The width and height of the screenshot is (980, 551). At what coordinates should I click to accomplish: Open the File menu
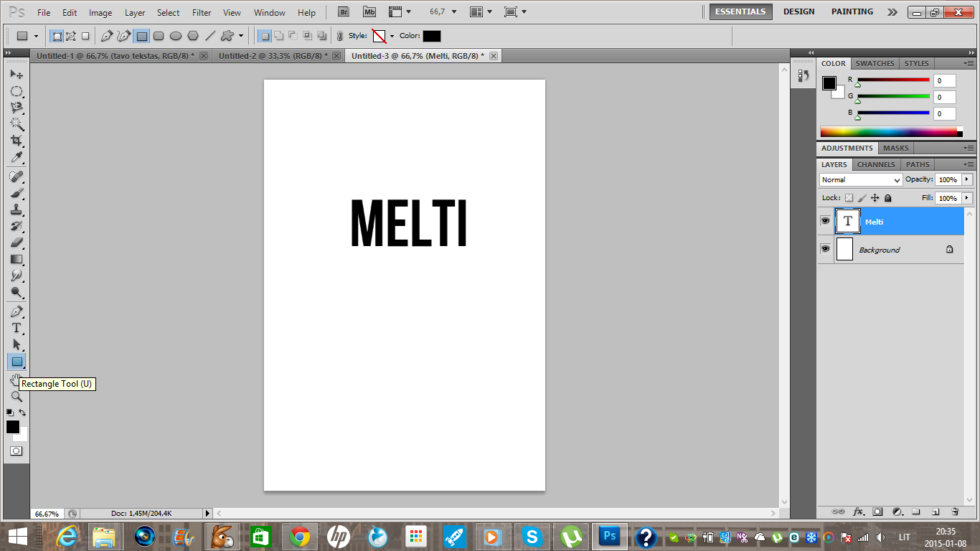click(44, 12)
